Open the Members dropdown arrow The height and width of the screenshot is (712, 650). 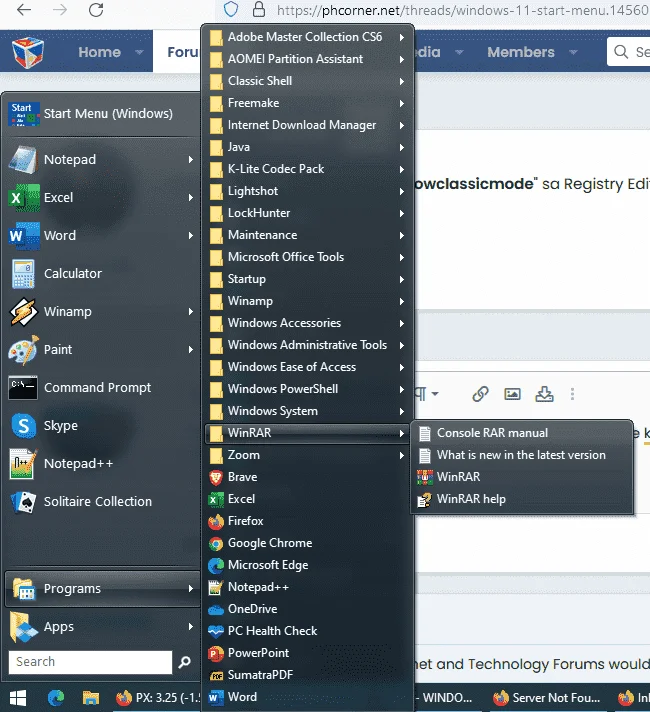click(x=573, y=52)
